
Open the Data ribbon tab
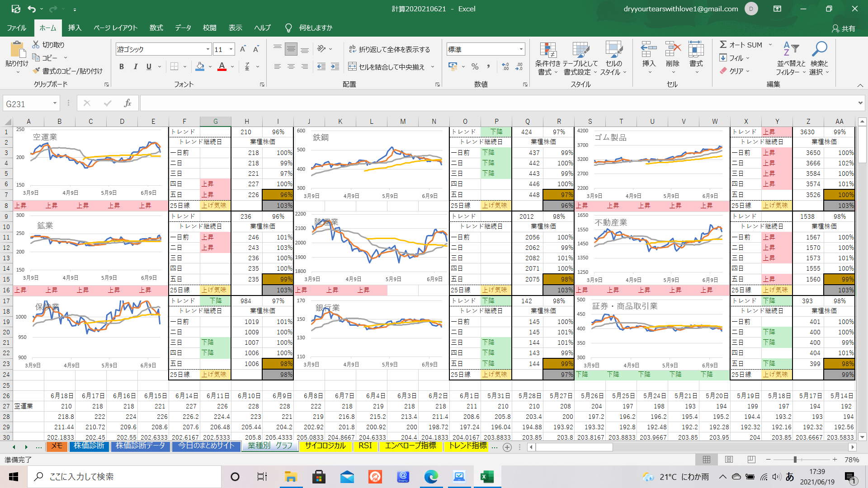(x=183, y=28)
